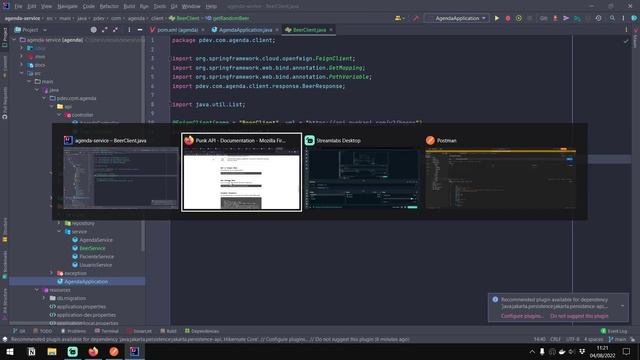Collapse the src folder in project tree
The width and height of the screenshot is (640, 360).
(22, 73)
